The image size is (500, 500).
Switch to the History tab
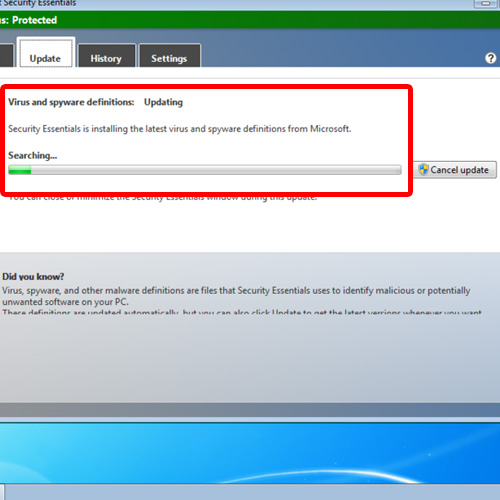(106, 56)
